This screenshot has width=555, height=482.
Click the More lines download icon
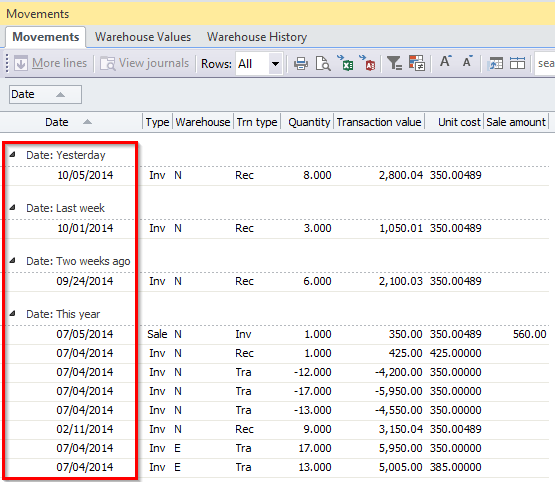point(21,64)
